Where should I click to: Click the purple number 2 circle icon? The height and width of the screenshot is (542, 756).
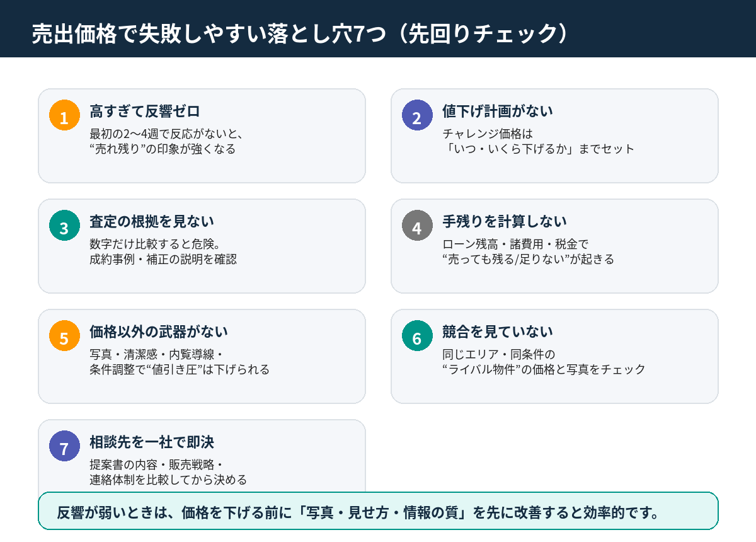pyautogui.click(x=417, y=116)
